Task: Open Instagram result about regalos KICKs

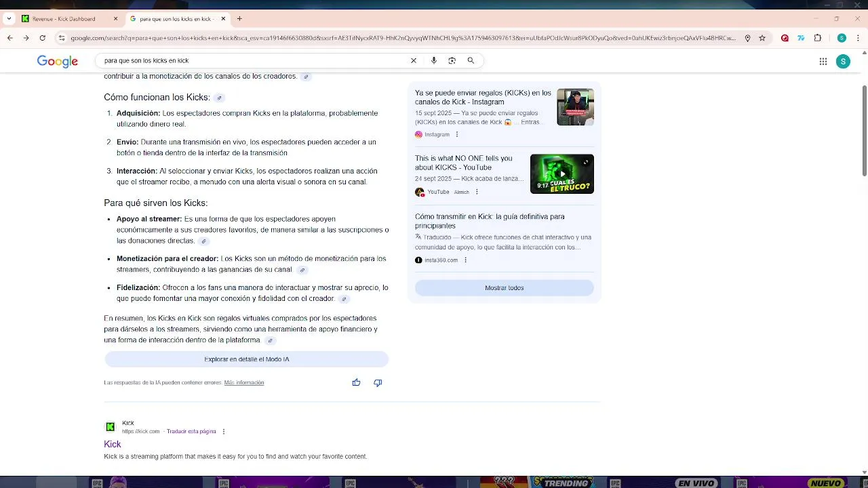Action: click(483, 98)
